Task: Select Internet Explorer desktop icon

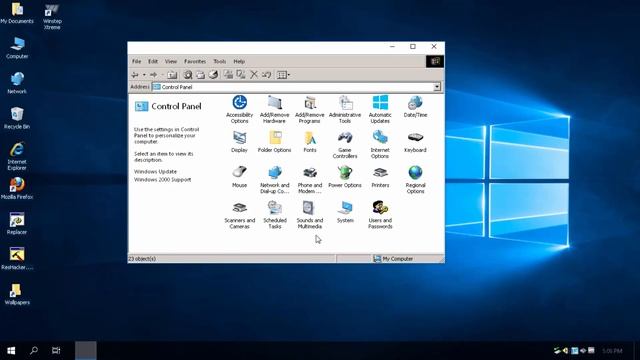Action: click(x=17, y=156)
